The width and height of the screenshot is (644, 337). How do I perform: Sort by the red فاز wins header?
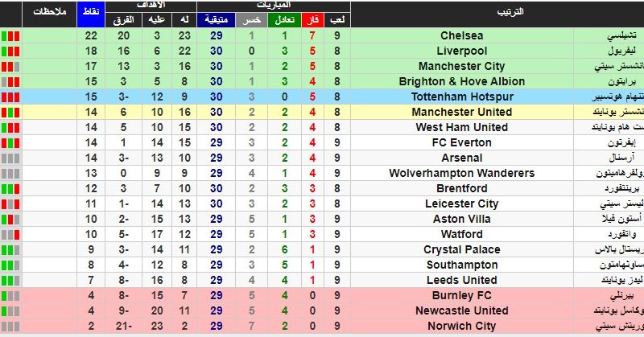[x=312, y=20]
